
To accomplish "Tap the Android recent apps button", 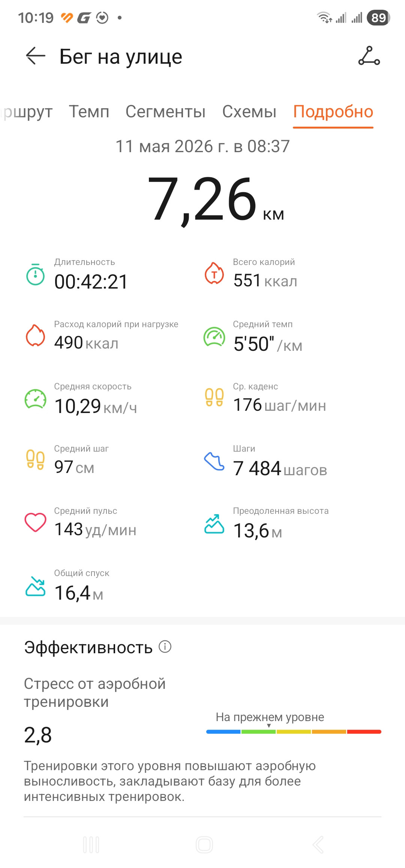I will pos(91,845).
